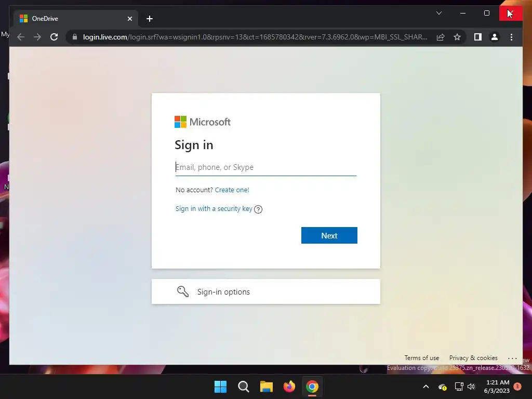
Task: Open the Chrome profile icon
Action: click(495, 37)
